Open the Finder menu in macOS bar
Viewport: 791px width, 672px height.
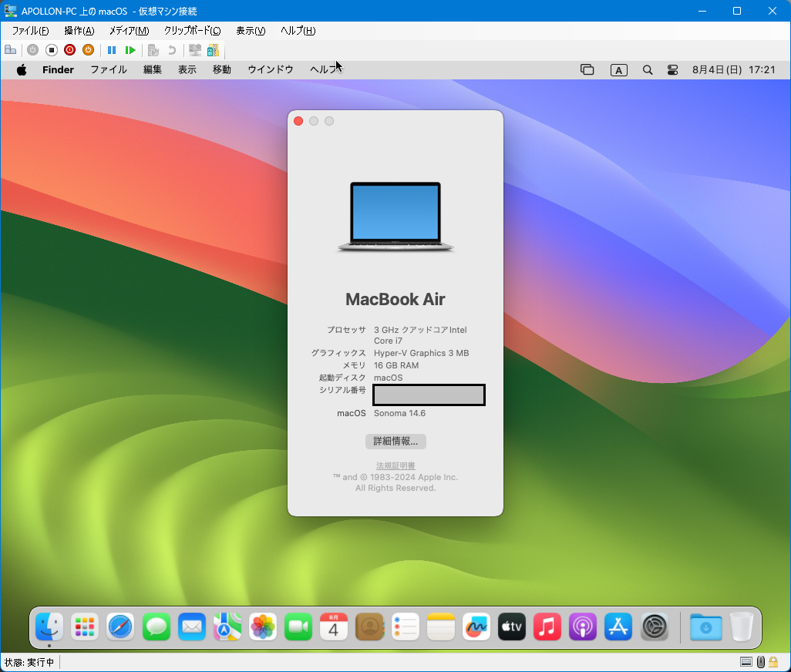58,69
